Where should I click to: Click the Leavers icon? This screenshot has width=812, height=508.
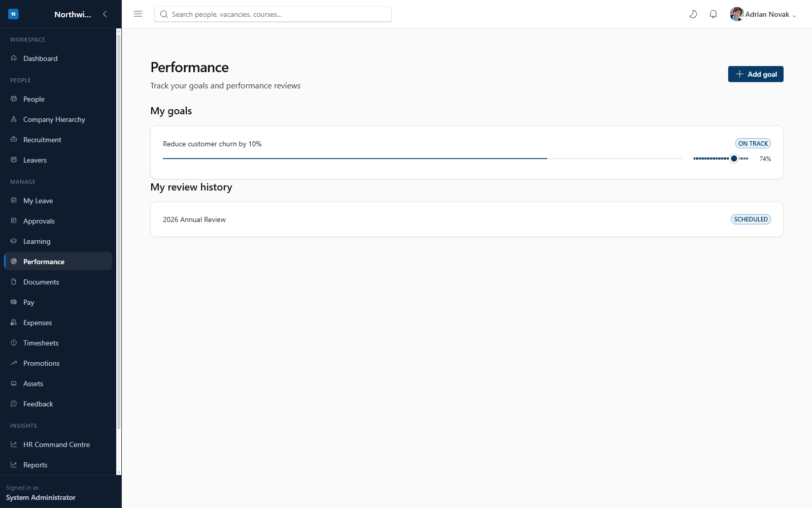(14, 160)
